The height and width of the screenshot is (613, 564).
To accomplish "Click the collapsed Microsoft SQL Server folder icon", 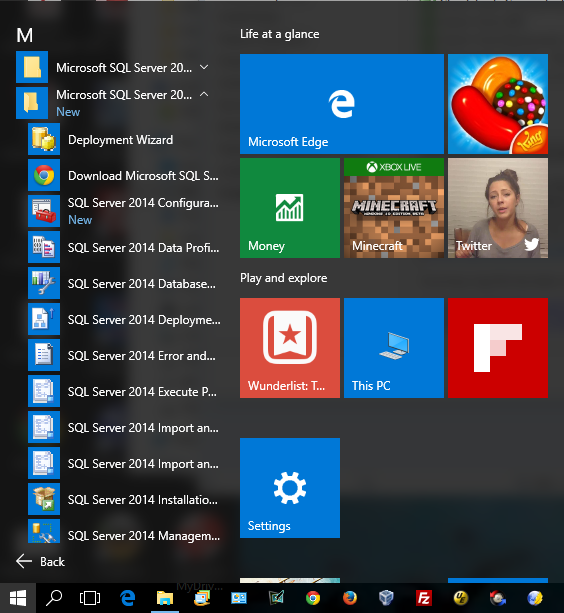I will 32,67.
